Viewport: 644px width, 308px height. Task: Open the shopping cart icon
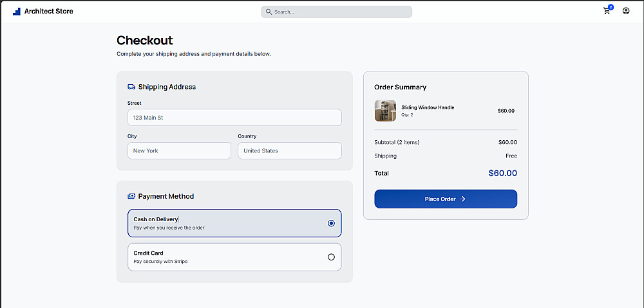pos(607,11)
